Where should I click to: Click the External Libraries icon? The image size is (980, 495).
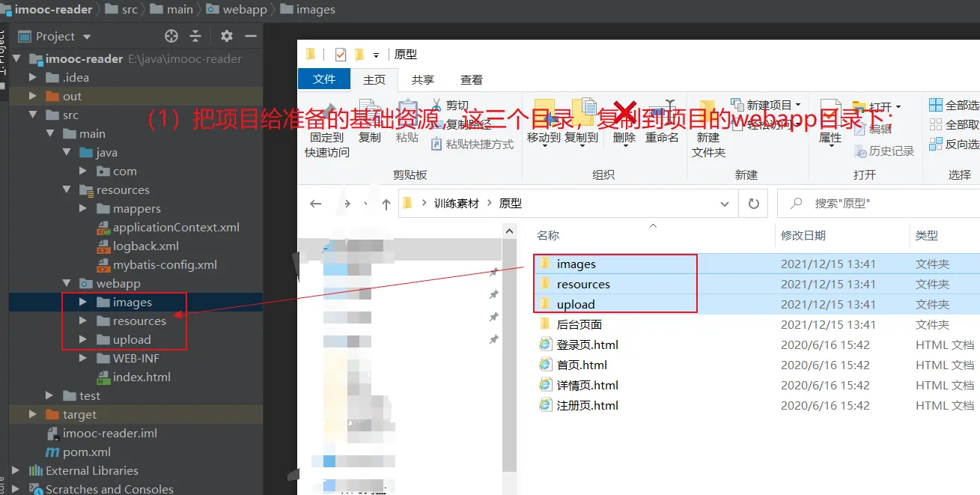pos(35,470)
